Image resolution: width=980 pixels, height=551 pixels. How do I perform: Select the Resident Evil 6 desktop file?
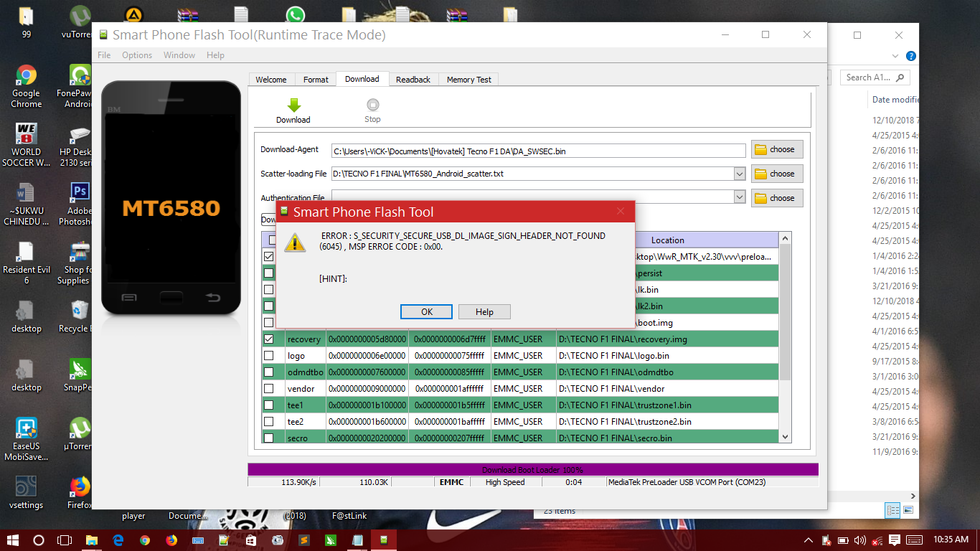coord(27,263)
